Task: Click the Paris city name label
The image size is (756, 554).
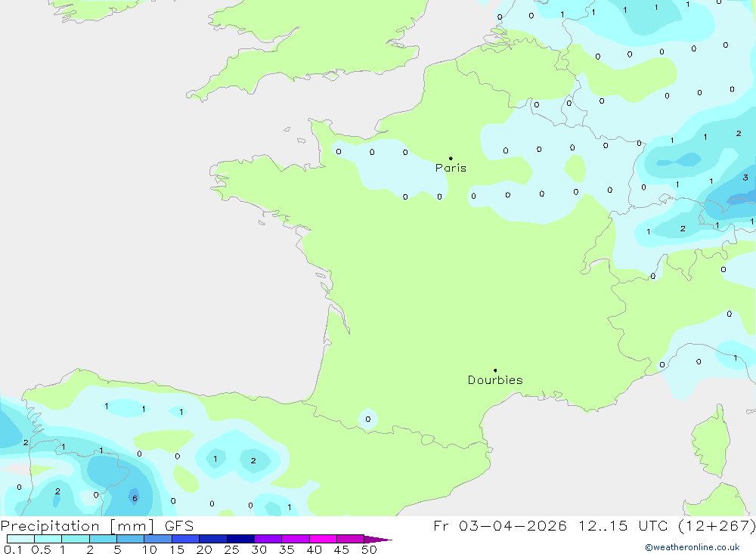Action: pos(451,169)
